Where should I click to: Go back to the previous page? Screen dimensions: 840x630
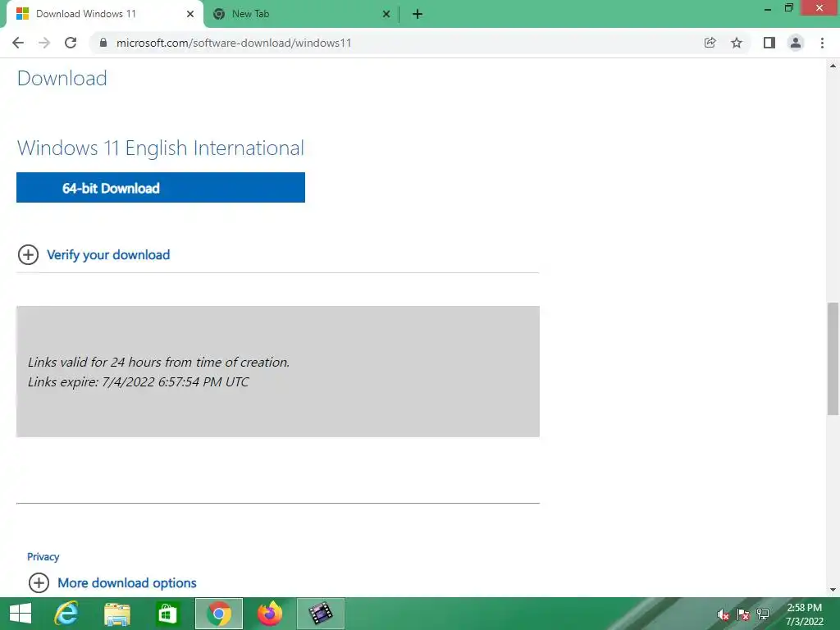[18, 43]
